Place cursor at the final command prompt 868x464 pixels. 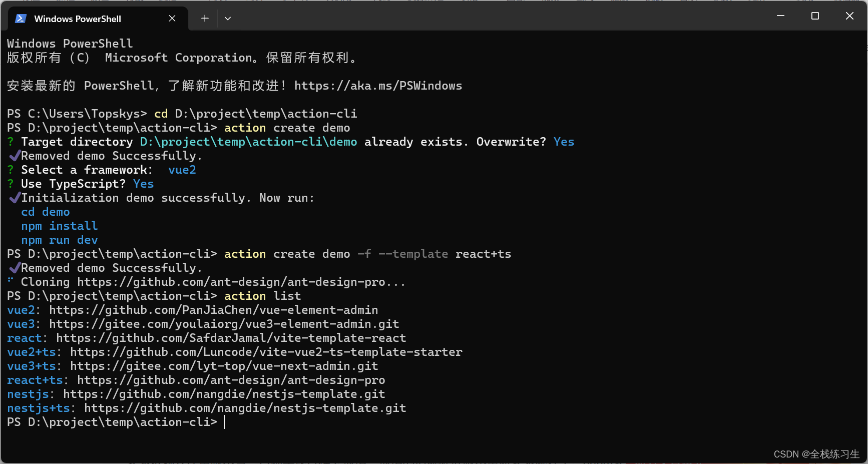(225, 422)
